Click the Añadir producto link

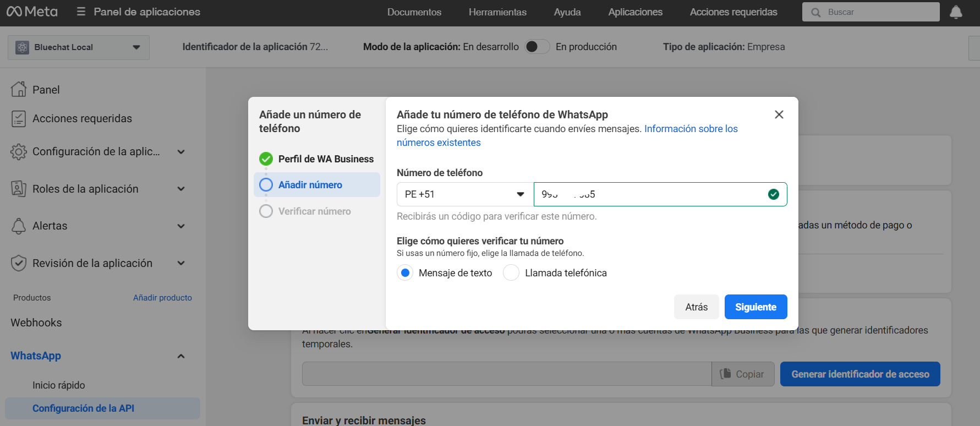coord(162,298)
